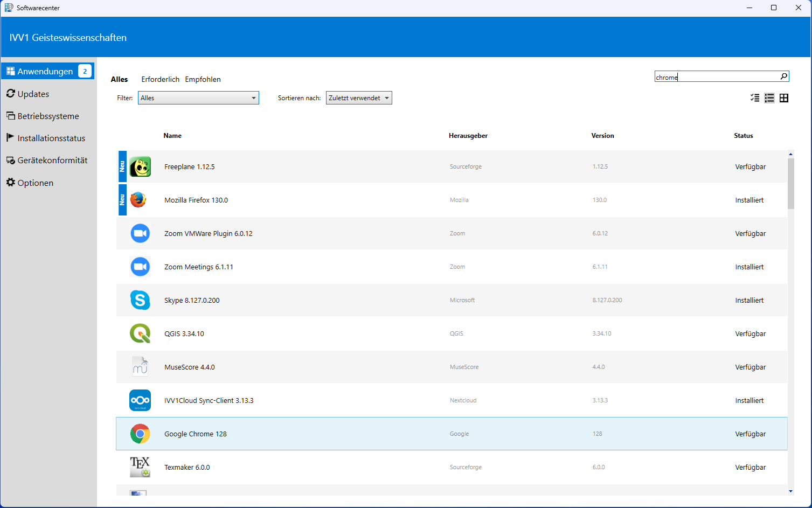
Task: Click the QGIS application icon
Action: (140, 333)
